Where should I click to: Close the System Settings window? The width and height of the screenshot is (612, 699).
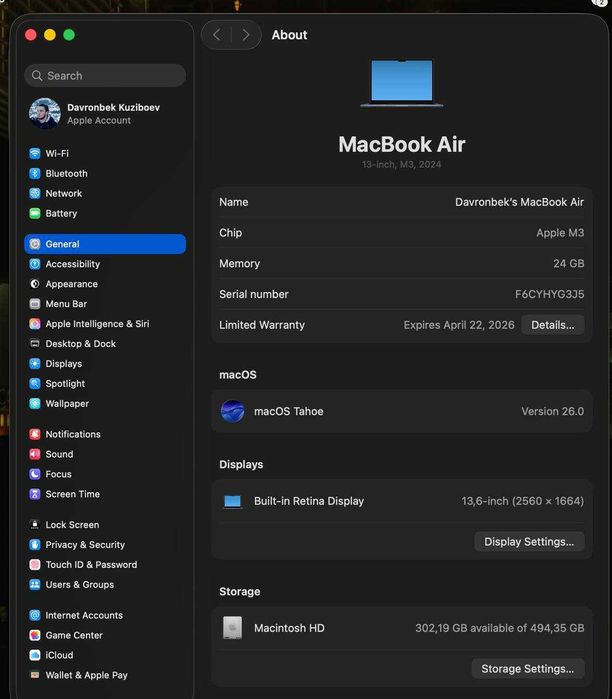(31, 35)
